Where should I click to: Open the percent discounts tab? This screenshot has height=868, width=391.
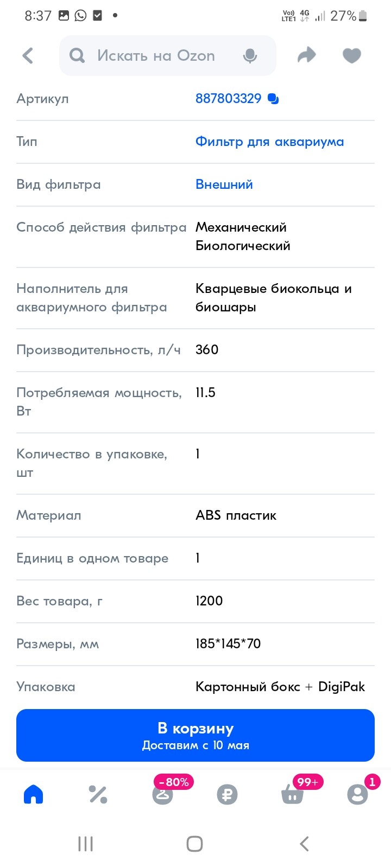(x=98, y=794)
